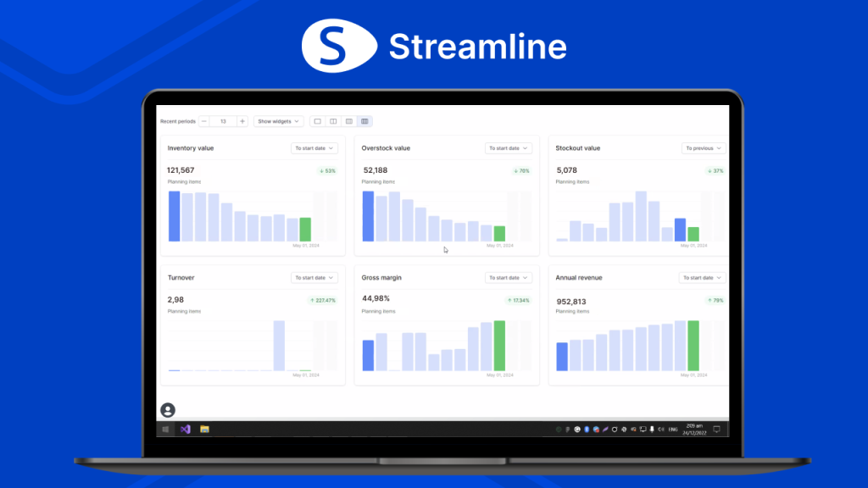Image resolution: width=868 pixels, height=488 pixels.
Task: Click the Gross margin figure 44,98%
Action: pos(376,298)
